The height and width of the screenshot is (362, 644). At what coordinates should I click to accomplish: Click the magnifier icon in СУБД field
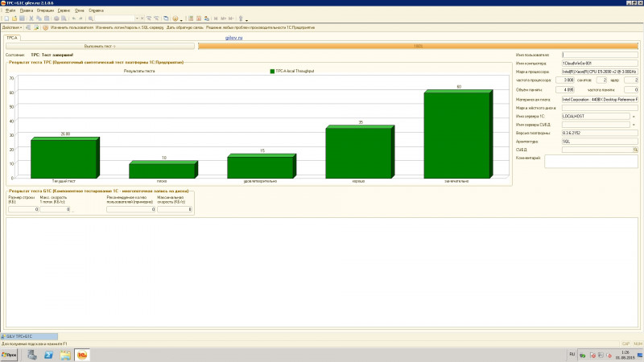(x=634, y=150)
